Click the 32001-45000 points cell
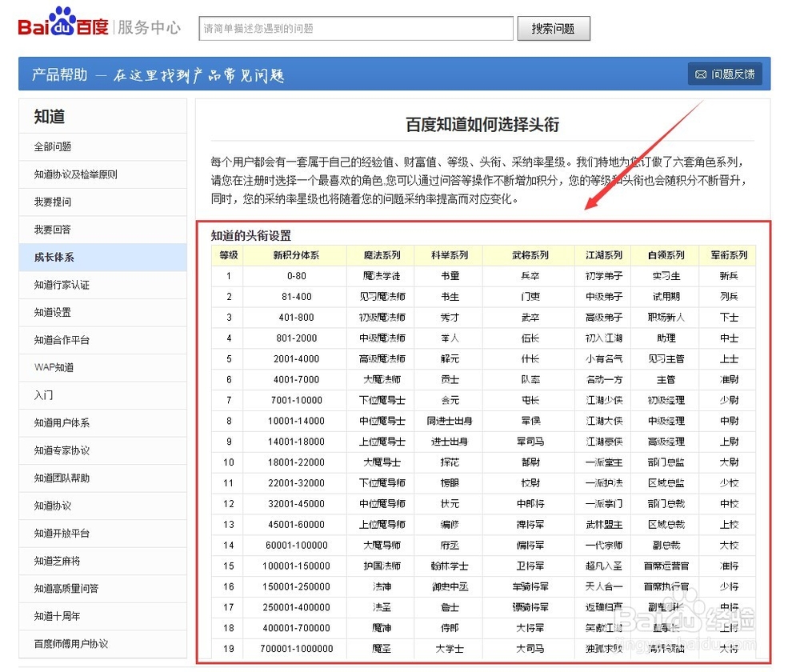Screen dimensions: 800x672 [297, 504]
